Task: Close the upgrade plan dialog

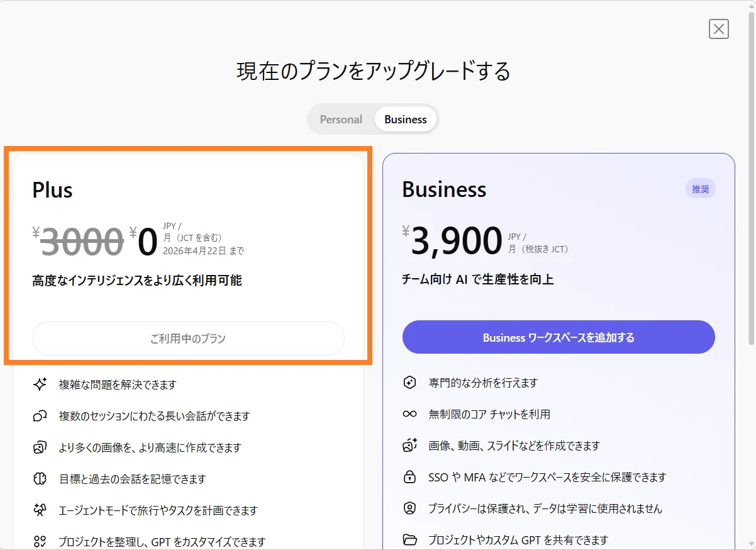Action: [x=718, y=29]
